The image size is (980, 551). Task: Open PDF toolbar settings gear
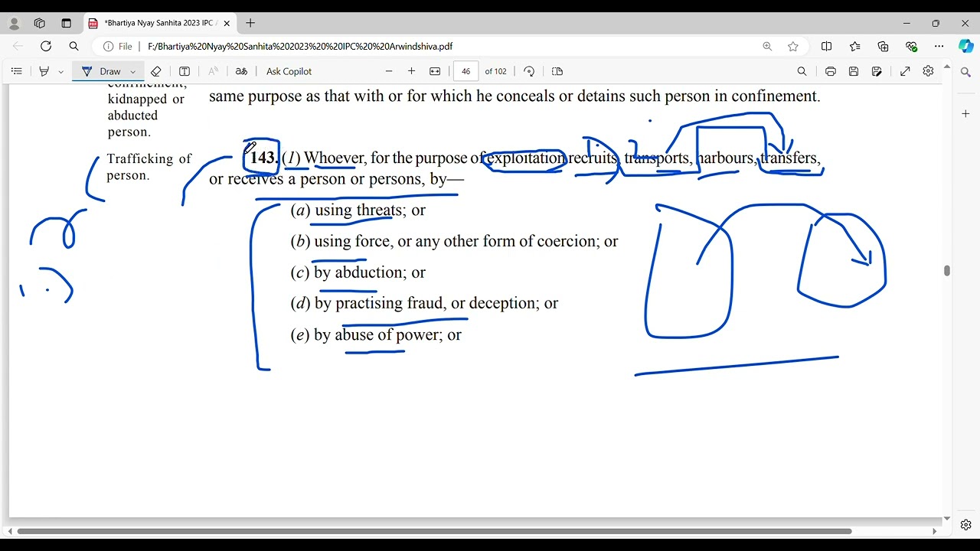(928, 71)
